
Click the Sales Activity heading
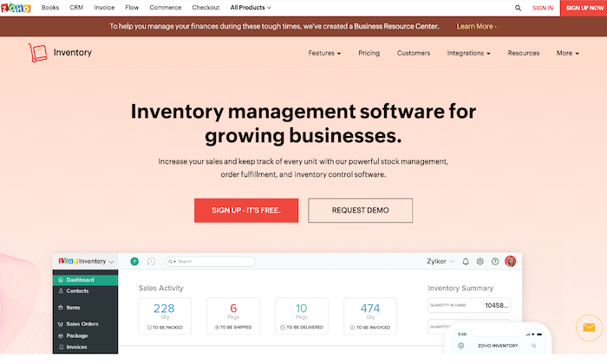point(161,289)
